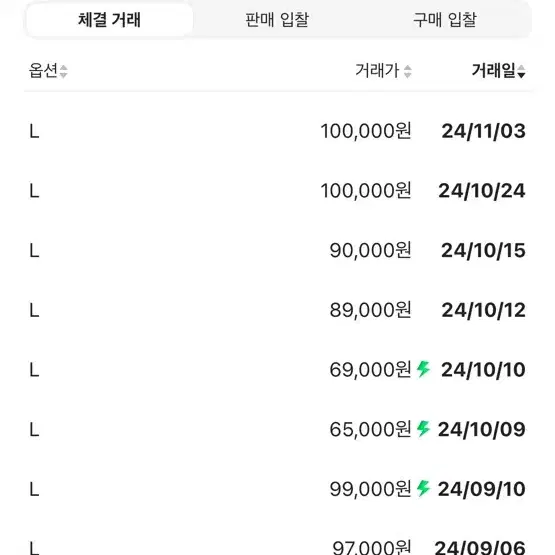This screenshot has height=555, width=555.
Task: Tap the green lightning icon on the 99,000원 row
Action: coord(423,488)
